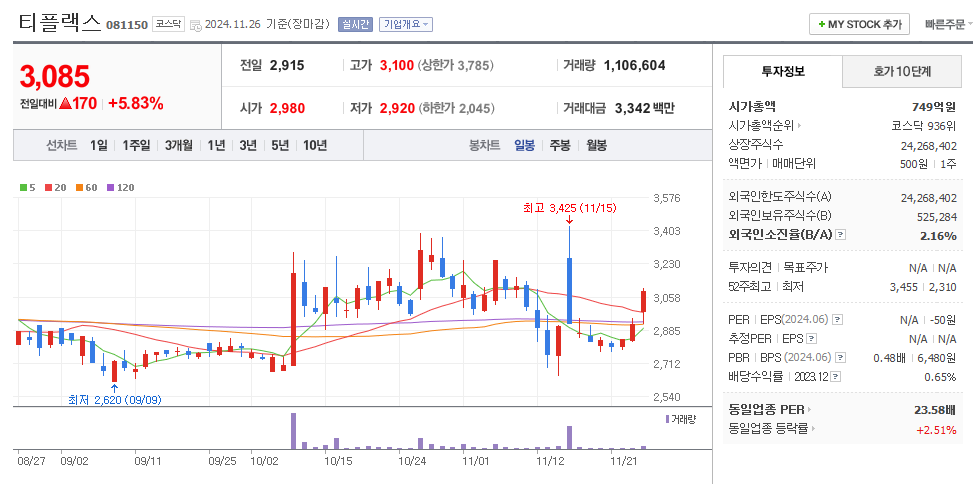Click the 코스닥 market badge
980x484 pixels.
click(x=168, y=24)
